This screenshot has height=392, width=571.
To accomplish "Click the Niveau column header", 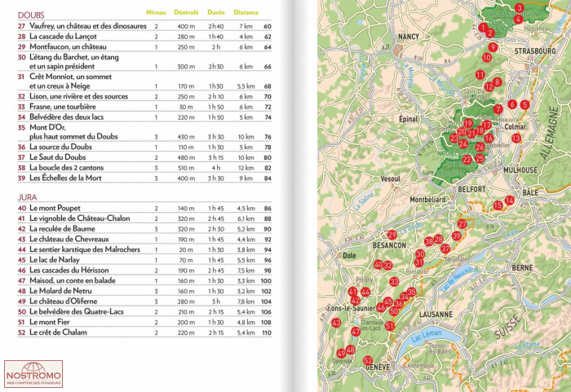I will [156, 12].
